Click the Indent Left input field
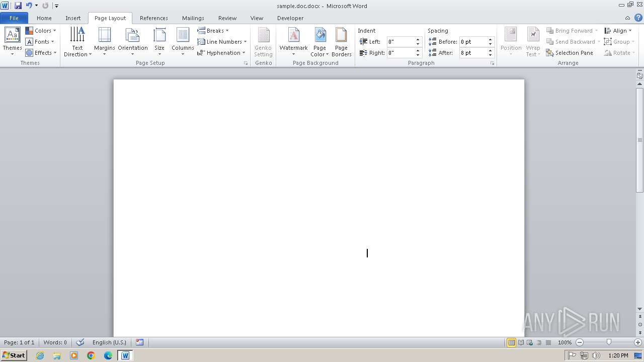Image resolution: width=644 pixels, height=362 pixels. click(400, 42)
